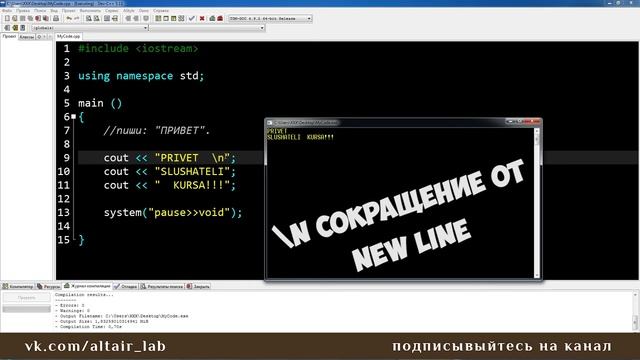Open the AStyle menu
The image size is (640, 360).
[129, 10]
